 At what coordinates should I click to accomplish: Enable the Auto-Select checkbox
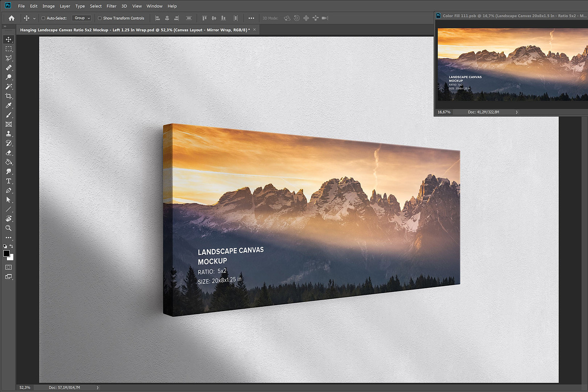pyautogui.click(x=43, y=18)
